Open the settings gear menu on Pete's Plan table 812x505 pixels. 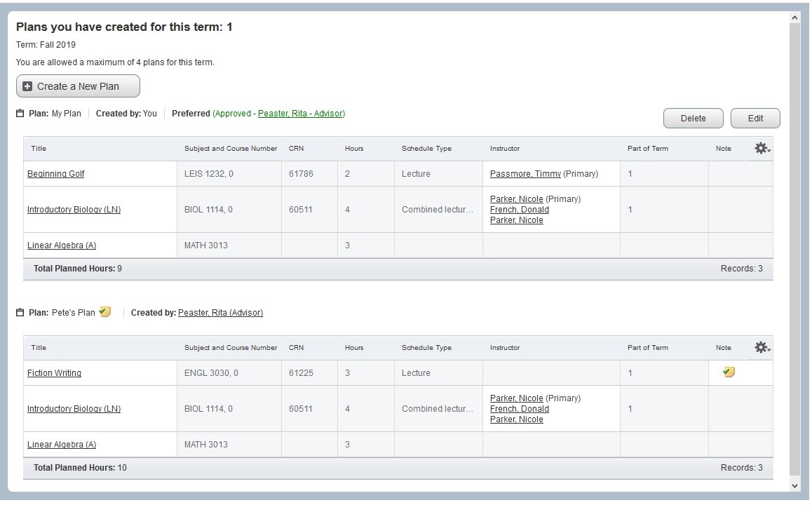pos(760,346)
